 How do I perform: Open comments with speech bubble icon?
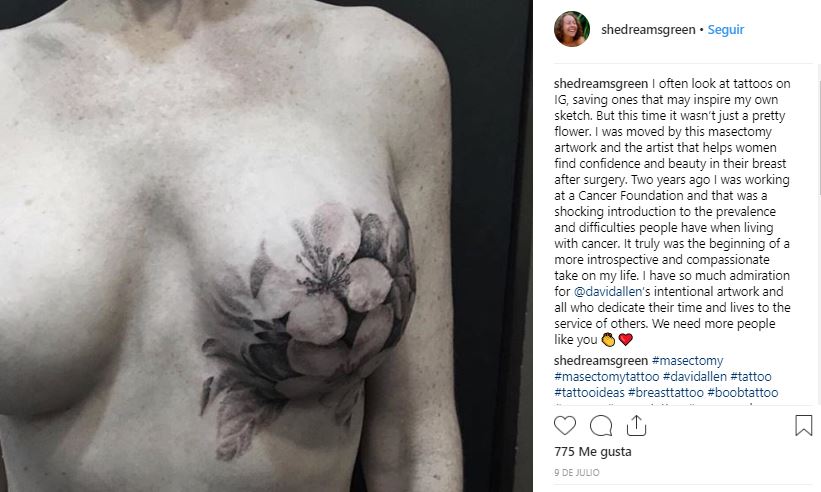tap(601, 426)
